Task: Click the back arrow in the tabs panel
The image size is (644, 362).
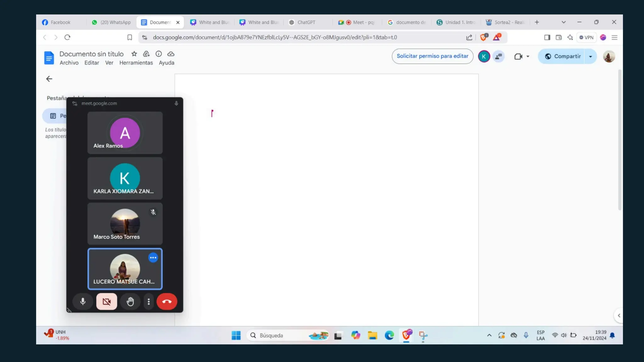Action: pyautogui.click(x=49, y=79)
